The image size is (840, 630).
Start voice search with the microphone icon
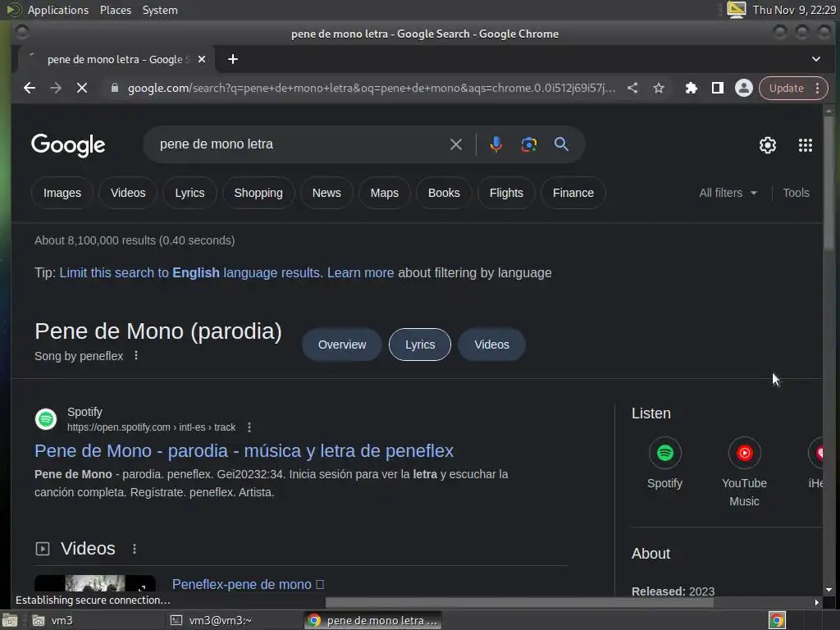496,144
